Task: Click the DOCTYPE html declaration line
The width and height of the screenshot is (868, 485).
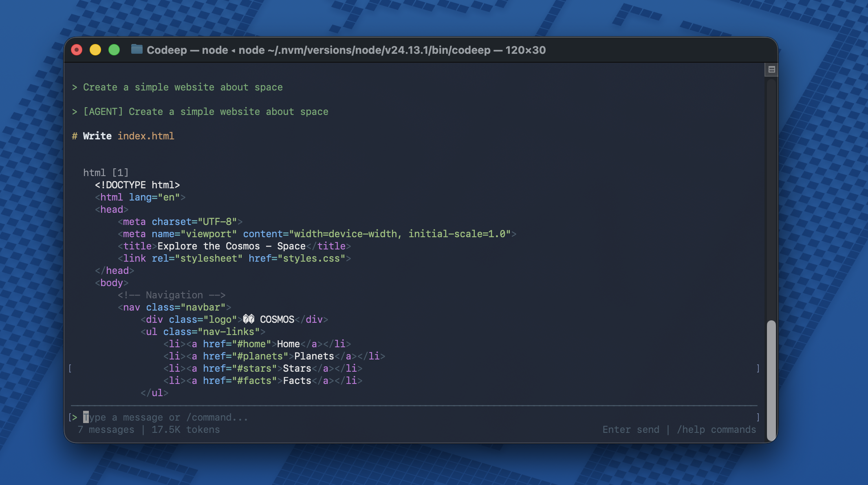Action: tap(139, 185)
